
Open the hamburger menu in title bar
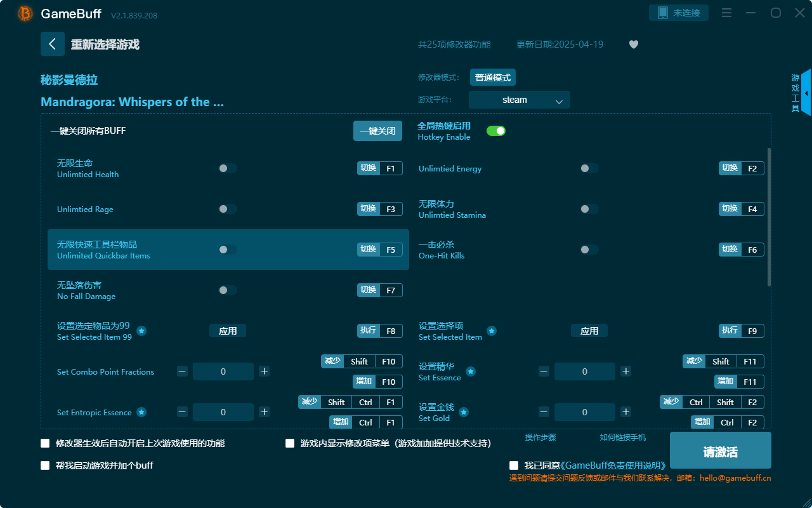click(726, 13)
